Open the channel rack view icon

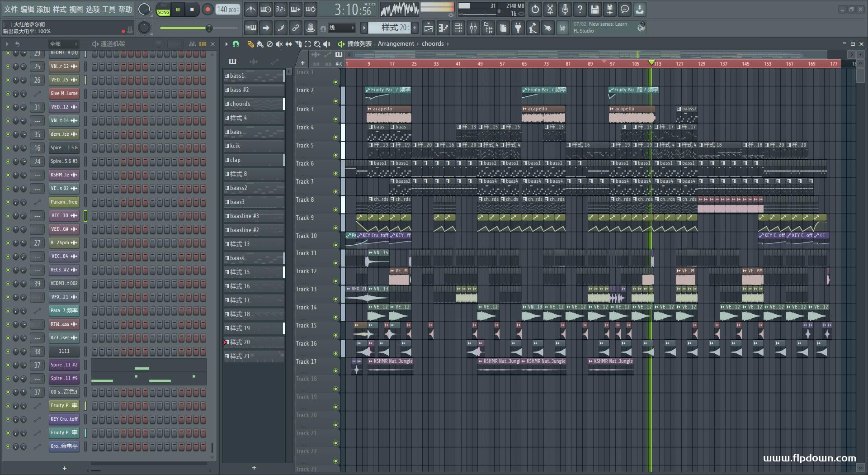pos(458,28)
